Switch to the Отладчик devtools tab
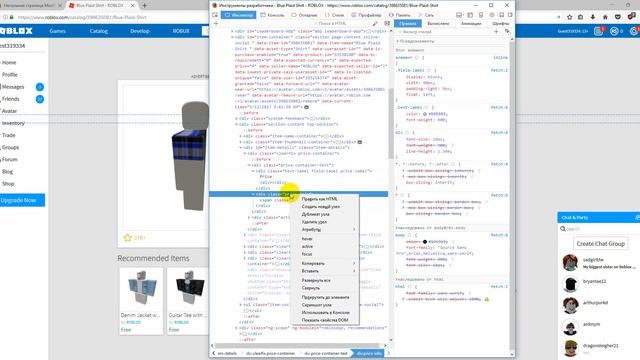The image size is (640, 360). tap(304, 15)
